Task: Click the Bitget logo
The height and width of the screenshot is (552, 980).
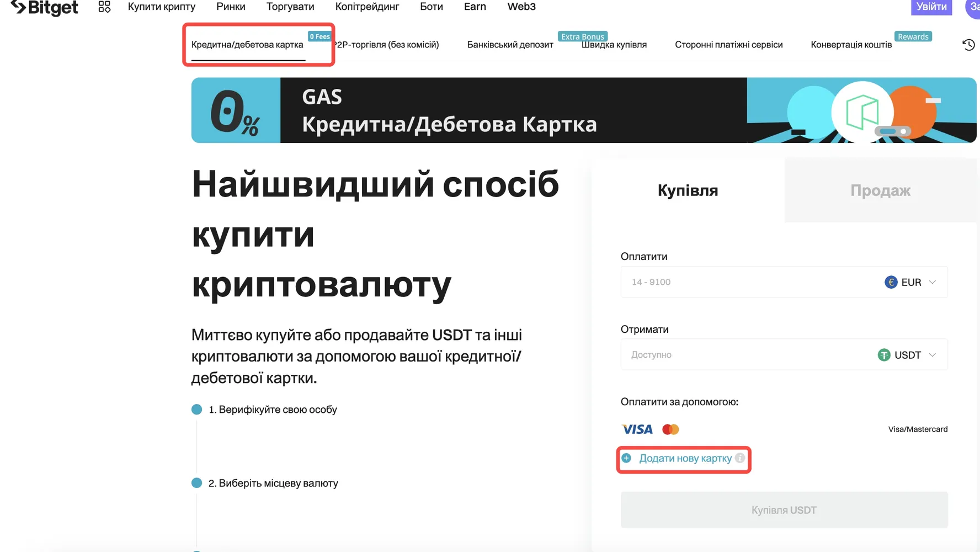Action: (x=44, y=7)
